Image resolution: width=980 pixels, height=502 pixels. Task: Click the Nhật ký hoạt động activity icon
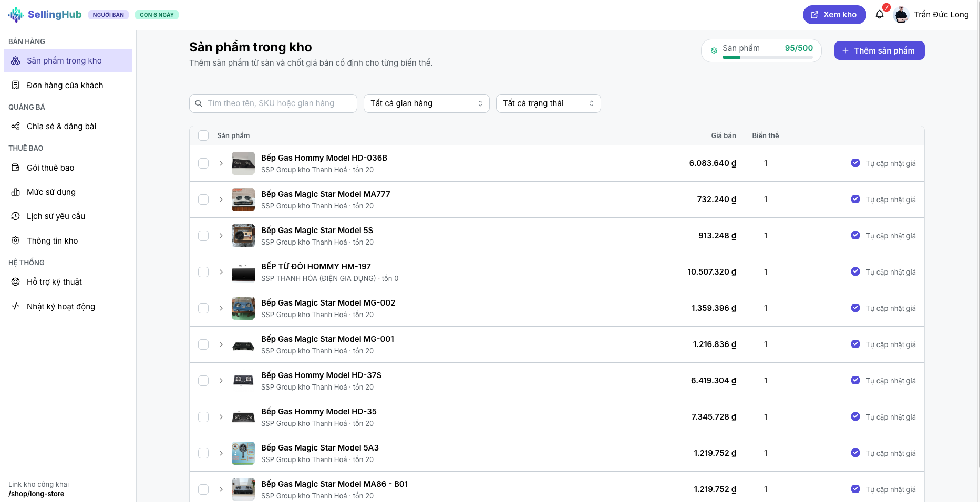point(16,306)
